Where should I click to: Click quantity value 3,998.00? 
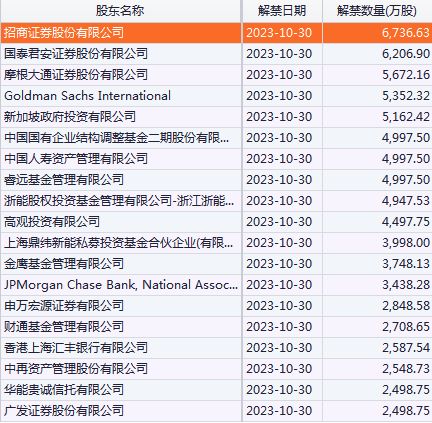point(406,243)
